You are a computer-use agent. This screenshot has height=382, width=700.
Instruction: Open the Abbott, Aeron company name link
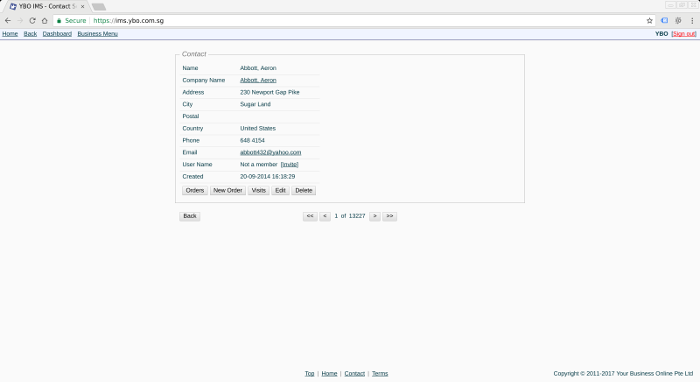[258, 80]
